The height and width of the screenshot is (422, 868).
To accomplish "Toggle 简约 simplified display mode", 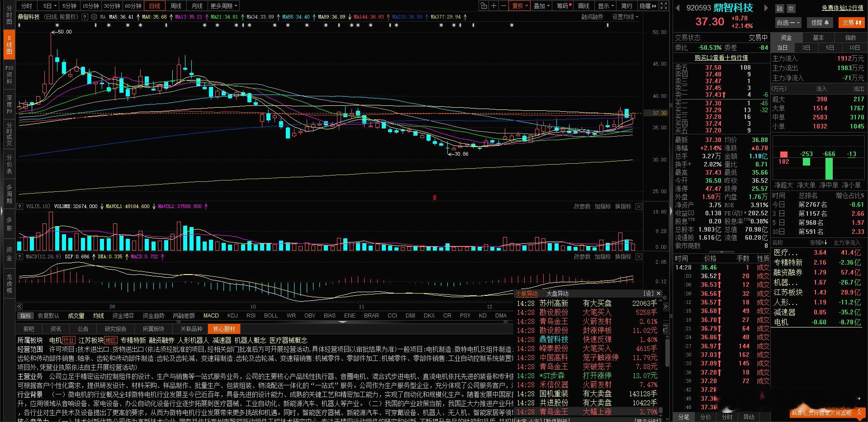I will point(626,6).
